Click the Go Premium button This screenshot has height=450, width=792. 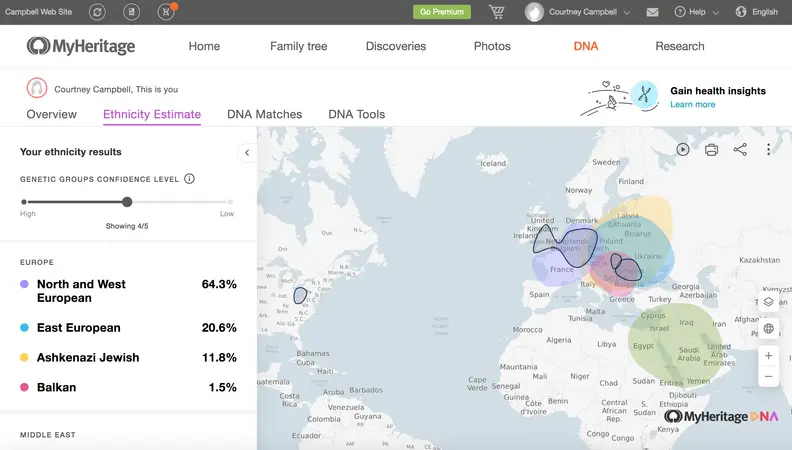click(442, 12)
